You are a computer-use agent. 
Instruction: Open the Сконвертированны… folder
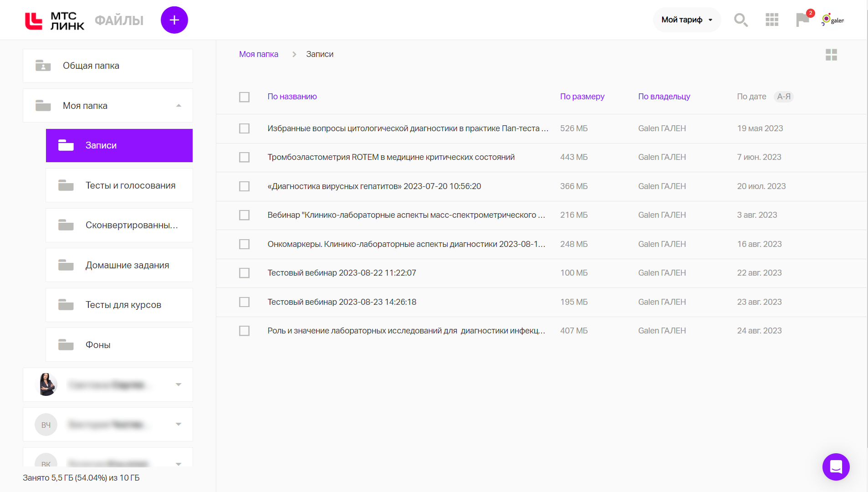(x=119, y=225)
